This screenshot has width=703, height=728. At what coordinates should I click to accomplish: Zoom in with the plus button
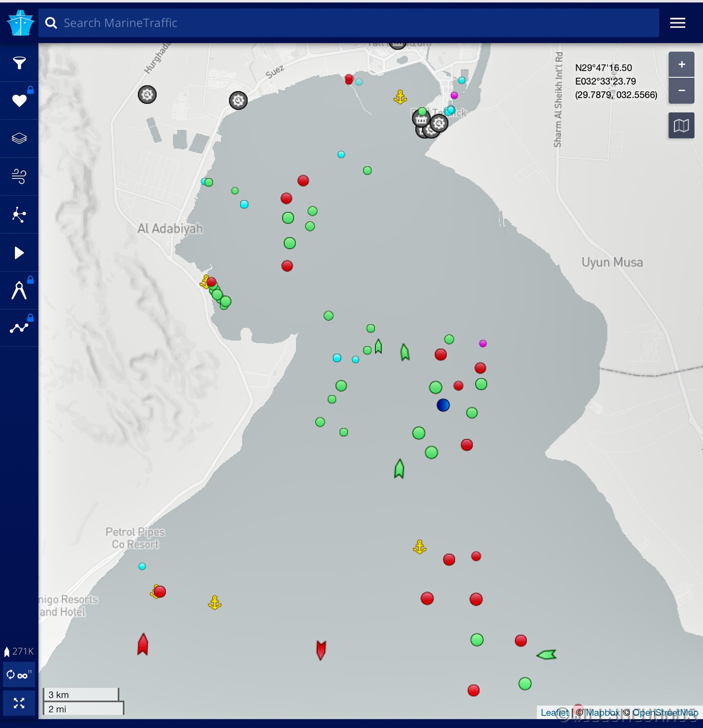tap(681, 65)
